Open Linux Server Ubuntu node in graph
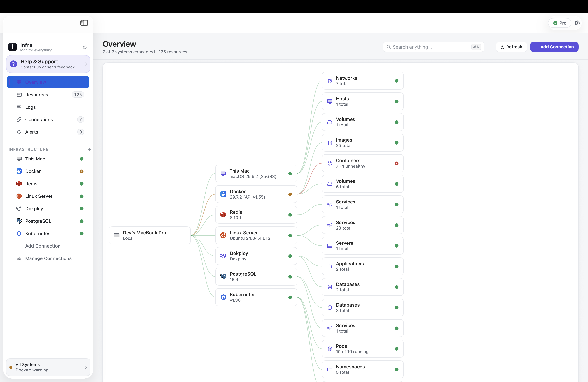Image resolution: width=588 pixels, height=382 pixels. (x=256, y=236)
